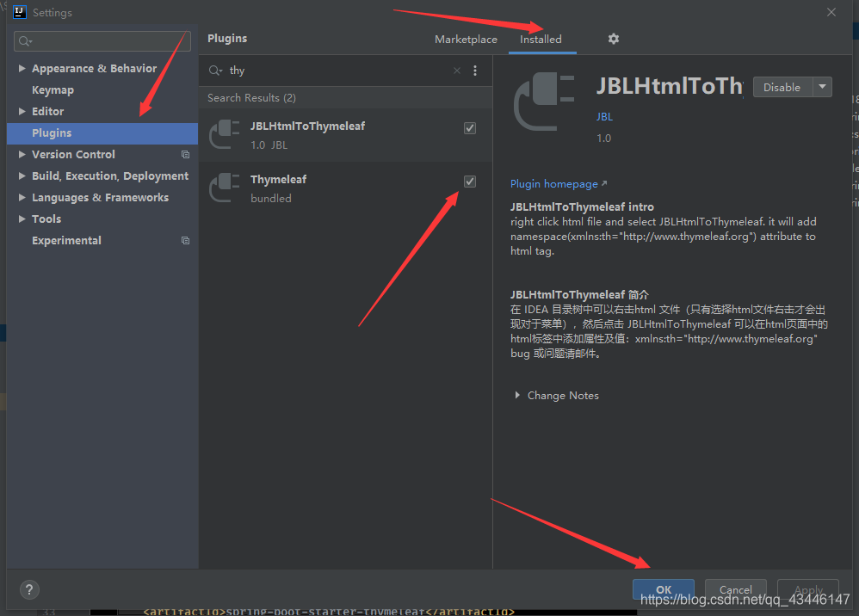859x616 pixels.
Task: Focus the settings search input field
Action: point(102,41)
